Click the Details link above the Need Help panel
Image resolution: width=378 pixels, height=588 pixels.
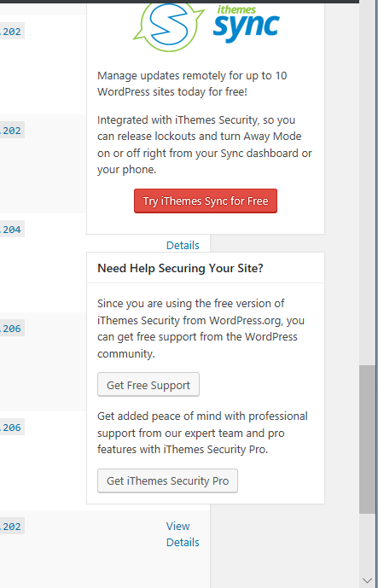coord(183,246)
